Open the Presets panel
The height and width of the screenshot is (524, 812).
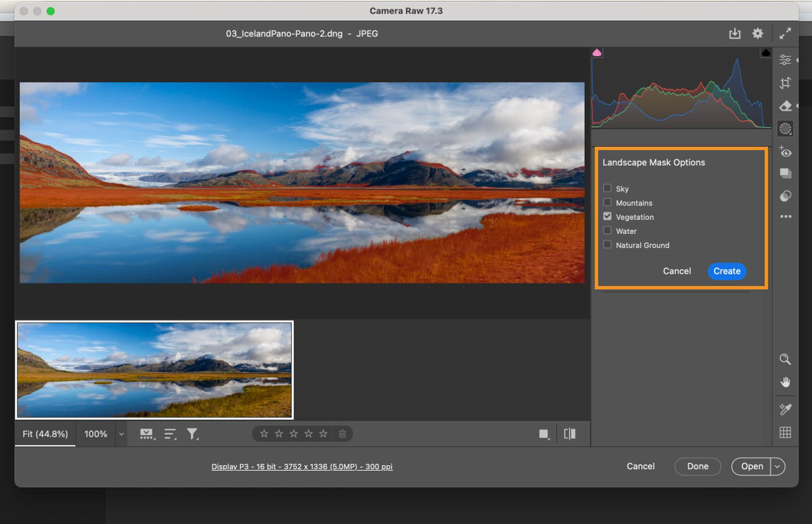pos(786,173)
